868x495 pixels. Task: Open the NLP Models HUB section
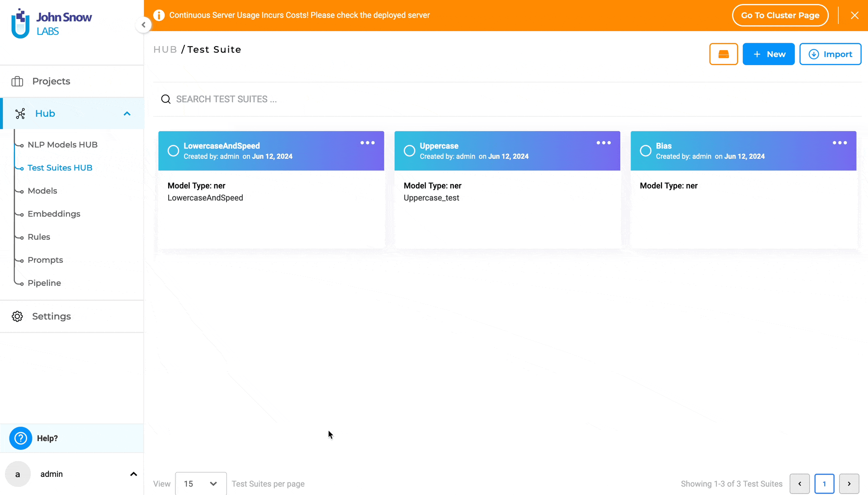pos(62,144)
